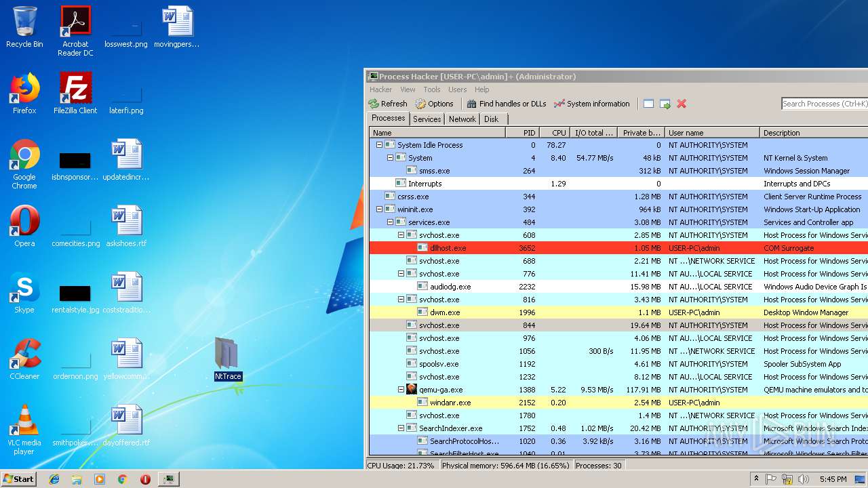Select the csrss.exe process row
This screenshot has width=868, height=488.
click(x=618, y=197)
